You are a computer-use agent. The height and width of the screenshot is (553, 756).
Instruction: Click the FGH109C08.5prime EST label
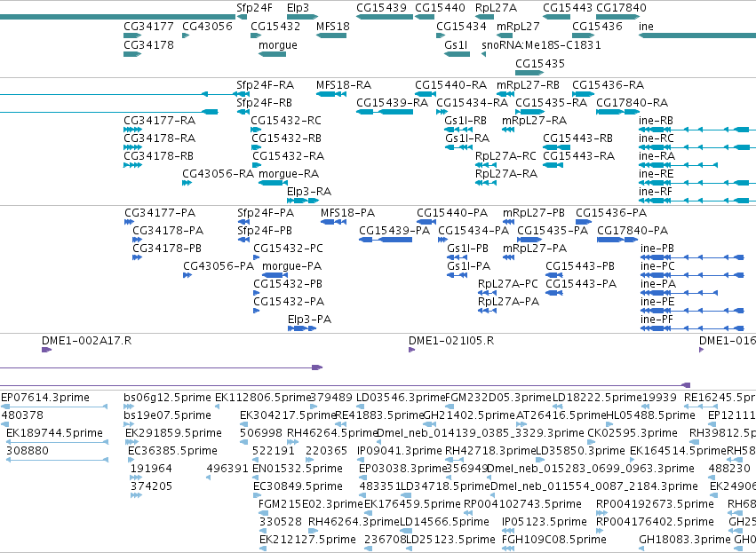tap(554, 540)
